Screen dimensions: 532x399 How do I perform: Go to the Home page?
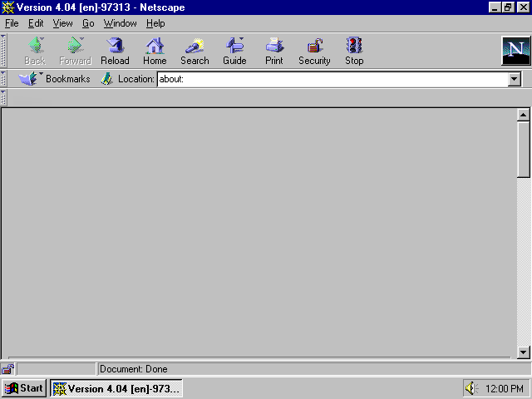(x=155, y=51)
